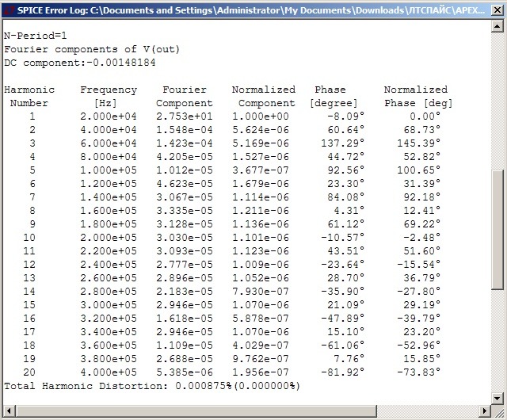Click 'Fourier components of V(out)' line
507x420 pixels.
(x=92, y=49)
